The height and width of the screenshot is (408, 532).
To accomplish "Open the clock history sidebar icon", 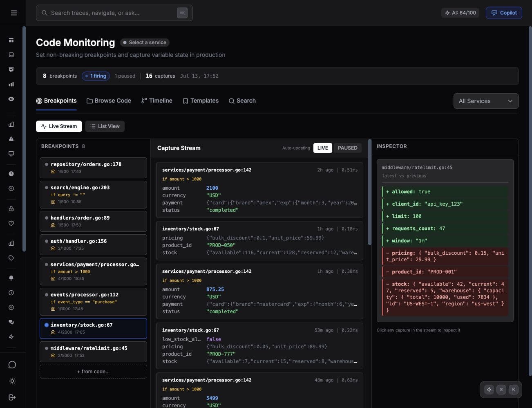I will tap(11, 293).
